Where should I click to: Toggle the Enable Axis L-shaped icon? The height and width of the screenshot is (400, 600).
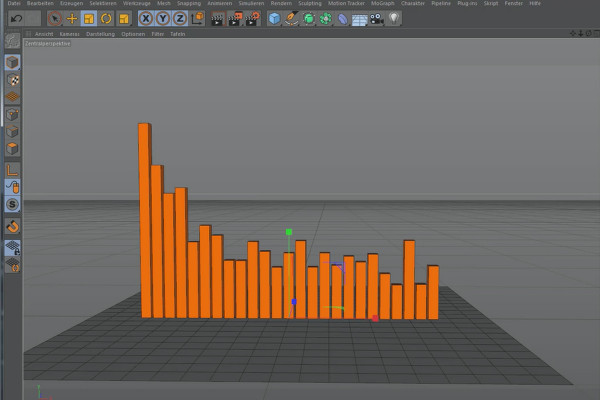(x=12, y=170)
